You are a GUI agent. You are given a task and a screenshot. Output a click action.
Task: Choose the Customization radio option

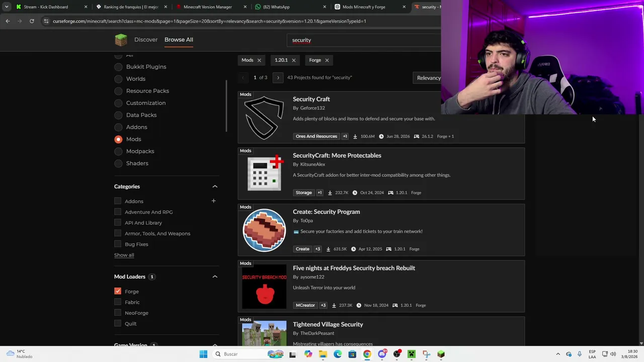[118, 103]
